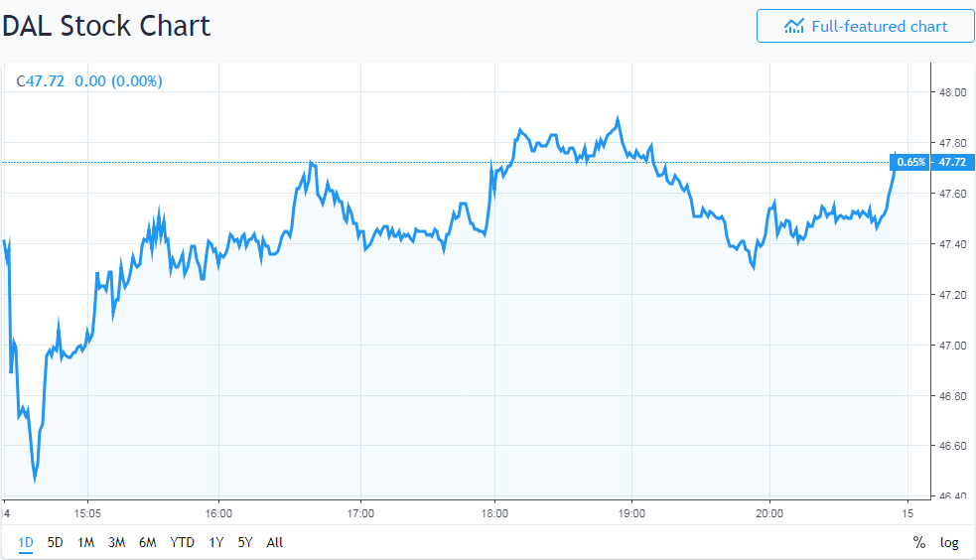Toggle percent scale mode
The width and height of the screenshot is (976, 560).
pos(918,542)
